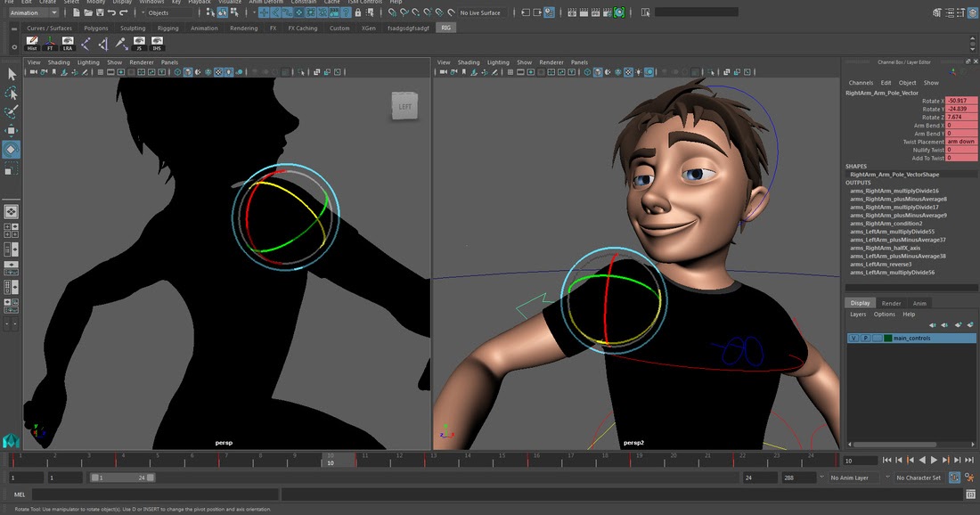980x515 pixels.
Task: Click the current frame field showing 10
Action: tap(862, 461)
